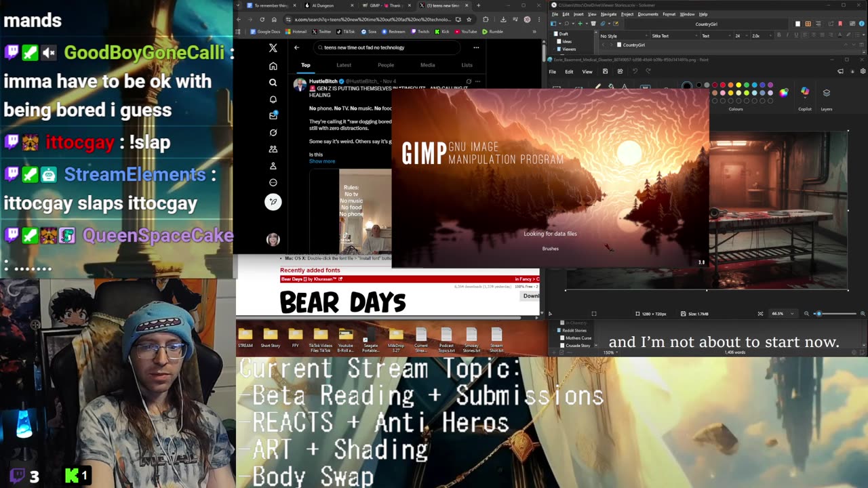
Task: Open Scrivener Navigate menu
Action: 608,14
